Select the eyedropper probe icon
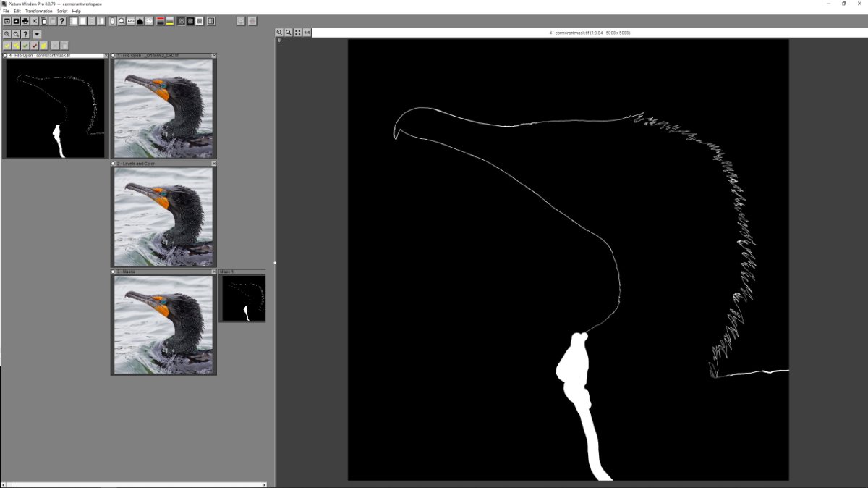868x488 pixels. pos(112,20)
